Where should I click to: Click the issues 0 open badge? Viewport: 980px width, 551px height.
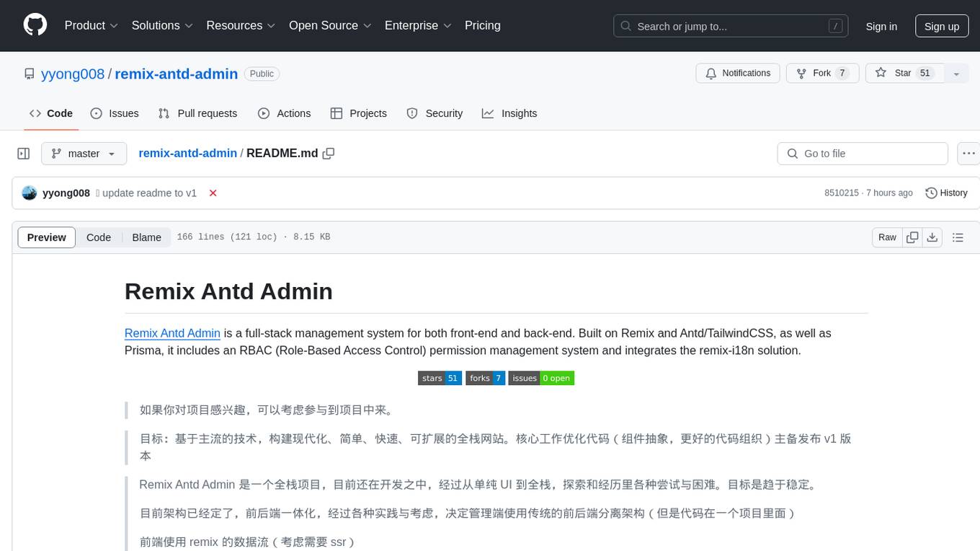pyautogui.click(x=541, y=378)
